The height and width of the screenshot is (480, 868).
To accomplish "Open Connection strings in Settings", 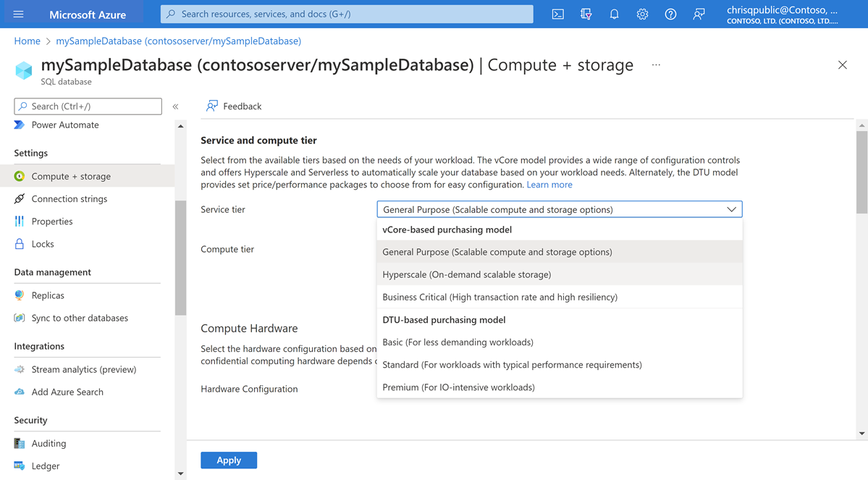I will (x=69, y=199).
